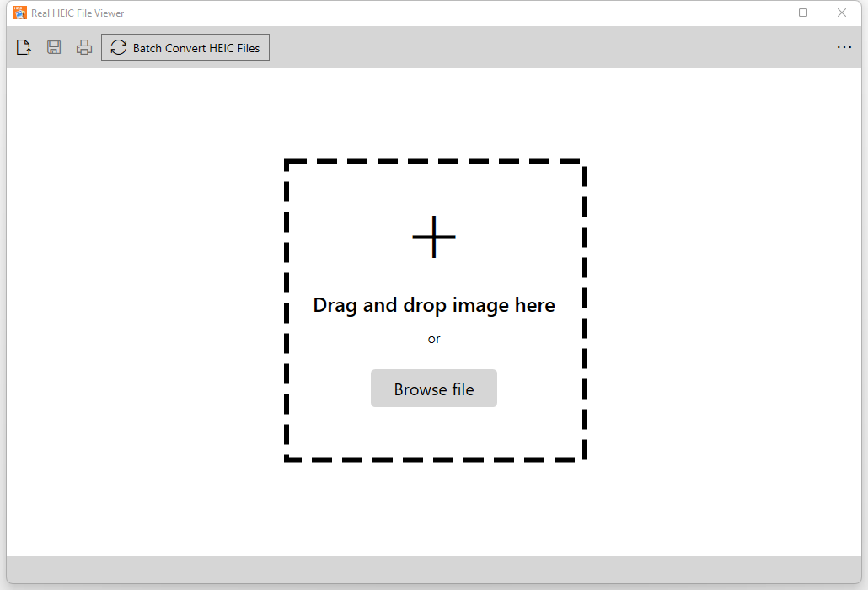The height and width of the screenshot is (590, 868).
Task: Click the 'Real HEIC File Viewer' title text
Action: pyautogui.click(x=76, y=13)
